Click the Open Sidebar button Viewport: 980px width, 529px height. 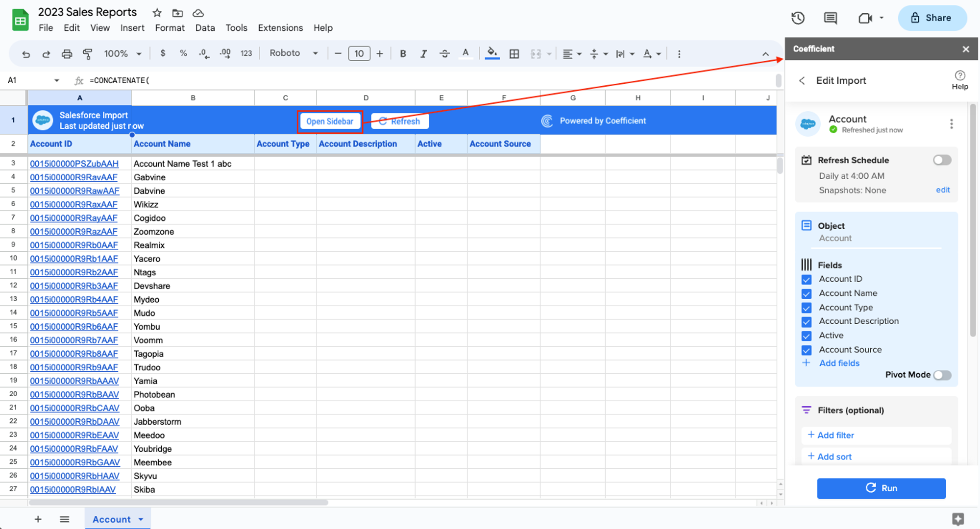330,121
